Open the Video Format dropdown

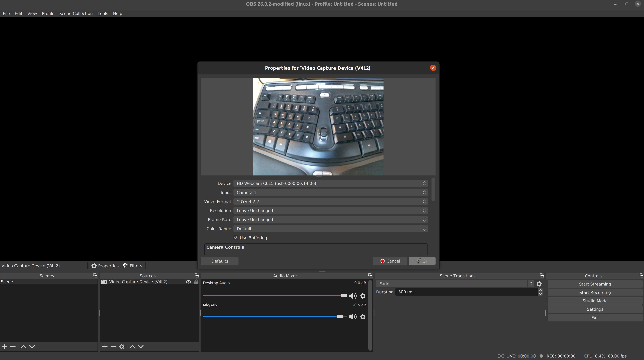330,202
